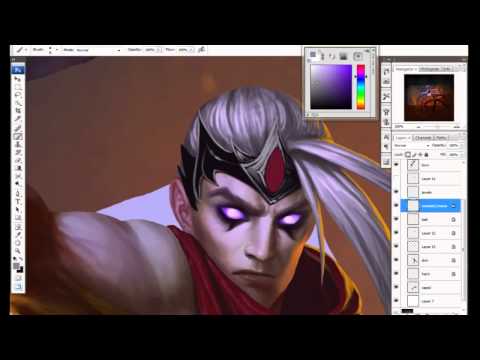Viewport: 480px width, 360px height.
Task: Switch to the Paths tab
Action: coord(441,138)
